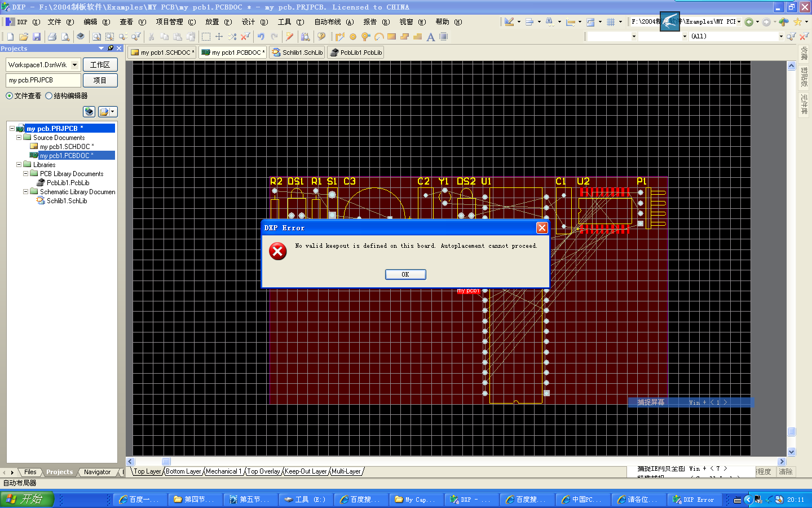Click the 清除 button at bottom right

pos(785,472)
